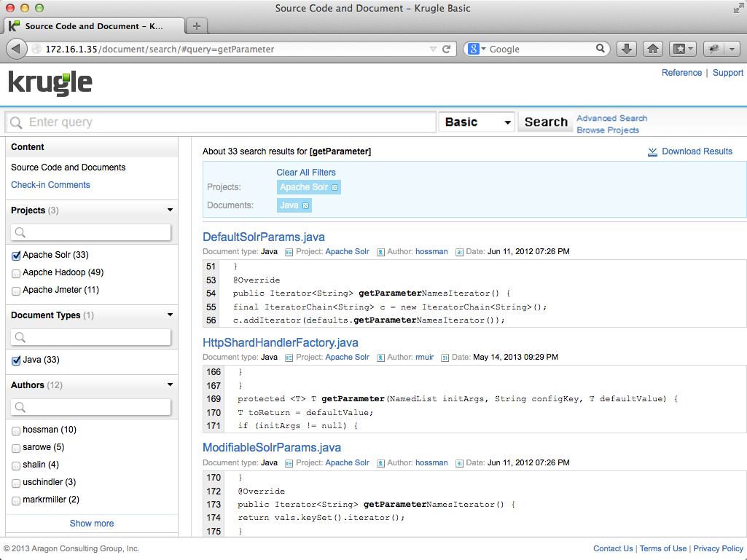
Task: Open HttpShardHandlerFactory.java result
Action: (x=280, y=342)
